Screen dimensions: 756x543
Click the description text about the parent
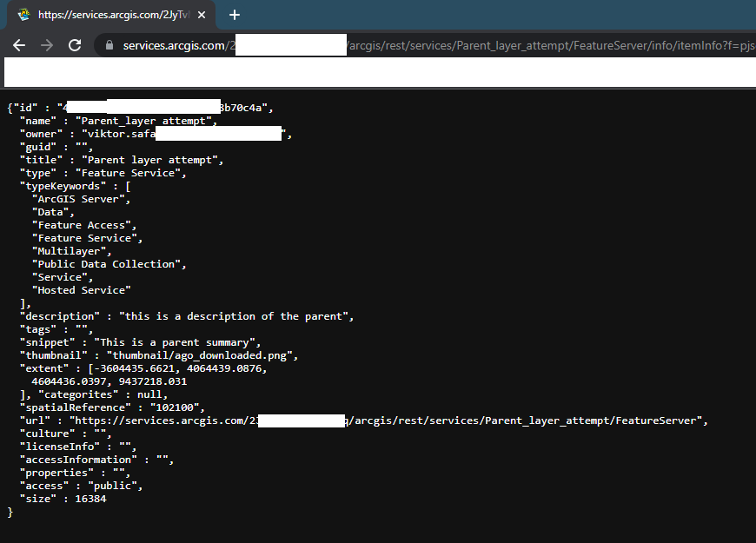click(x=234, y=316)
